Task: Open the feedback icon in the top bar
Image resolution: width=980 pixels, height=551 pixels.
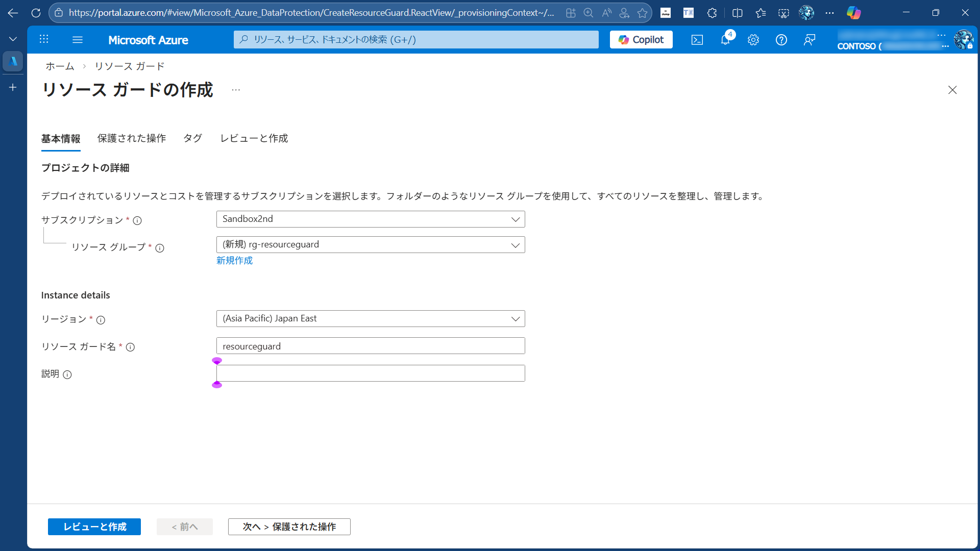Action: [x=810, y=39]
